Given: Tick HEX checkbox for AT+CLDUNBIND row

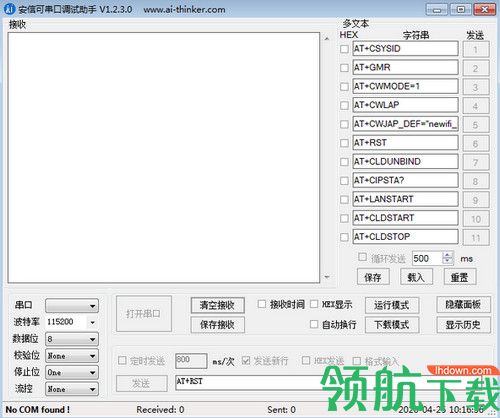Looking at the screenshot, I should [344, 162].
